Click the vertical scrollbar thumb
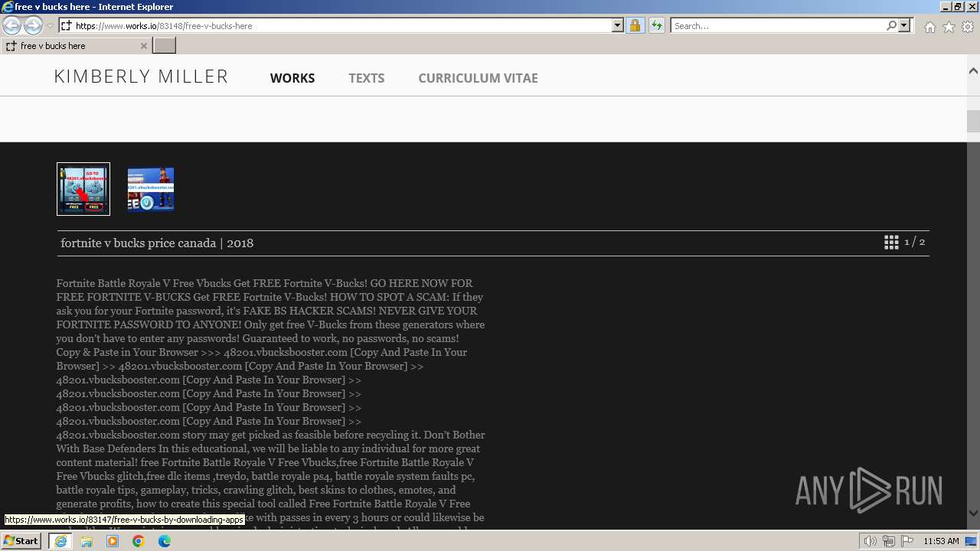Screen dimensions: 980x551 [973, 121]
